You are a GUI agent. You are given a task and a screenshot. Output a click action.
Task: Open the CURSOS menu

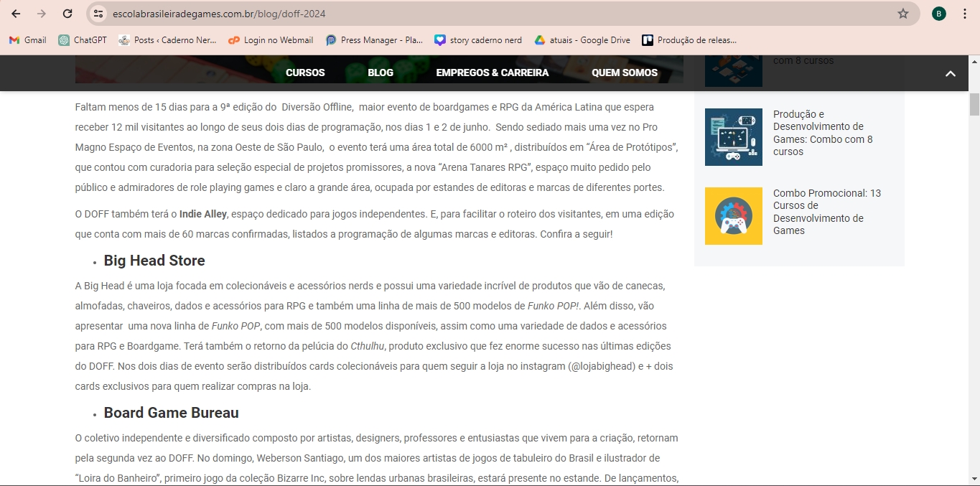(305, 73)
